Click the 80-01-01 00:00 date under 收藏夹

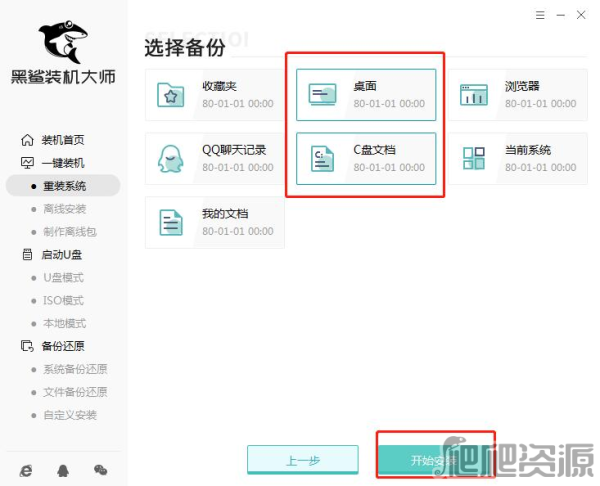click(238, 104)
